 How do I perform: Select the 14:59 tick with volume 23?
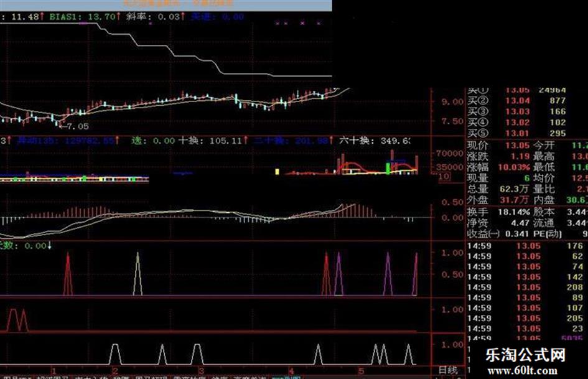(525, 329)
